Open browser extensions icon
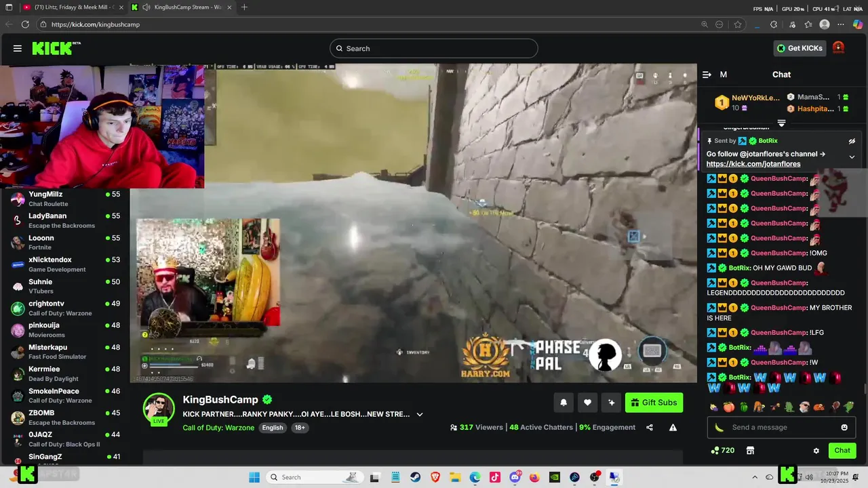This screenshot has height=488, width=868. (x=774, y=24)
